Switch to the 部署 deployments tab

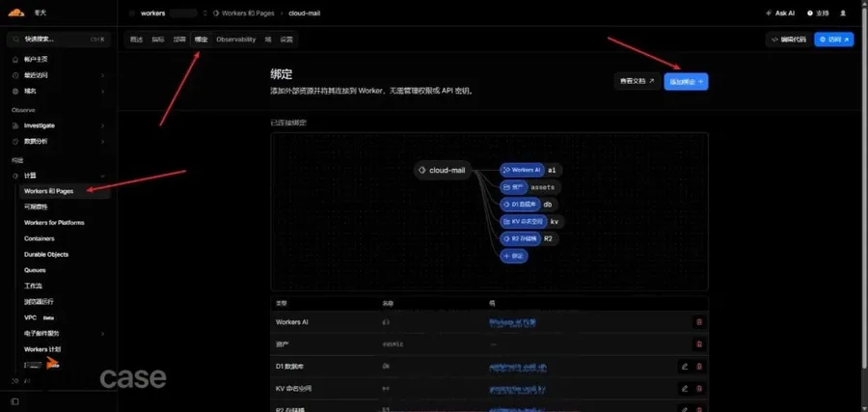pos(179,40)
